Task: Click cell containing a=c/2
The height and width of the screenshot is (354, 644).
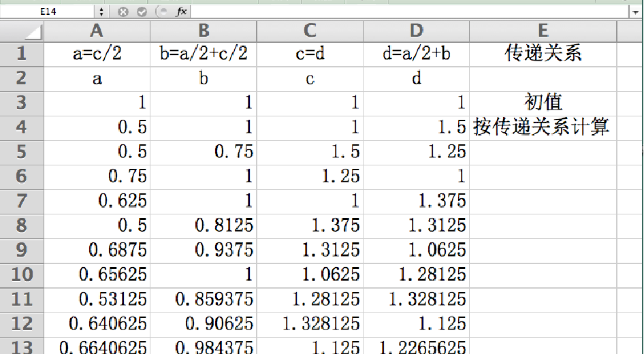Action: pyautogui.click(x=97, y=54)
